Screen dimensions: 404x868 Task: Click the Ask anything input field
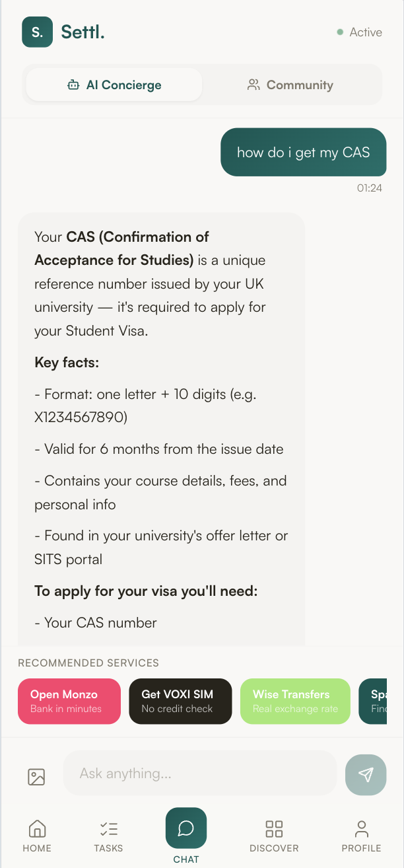[199, 773]
